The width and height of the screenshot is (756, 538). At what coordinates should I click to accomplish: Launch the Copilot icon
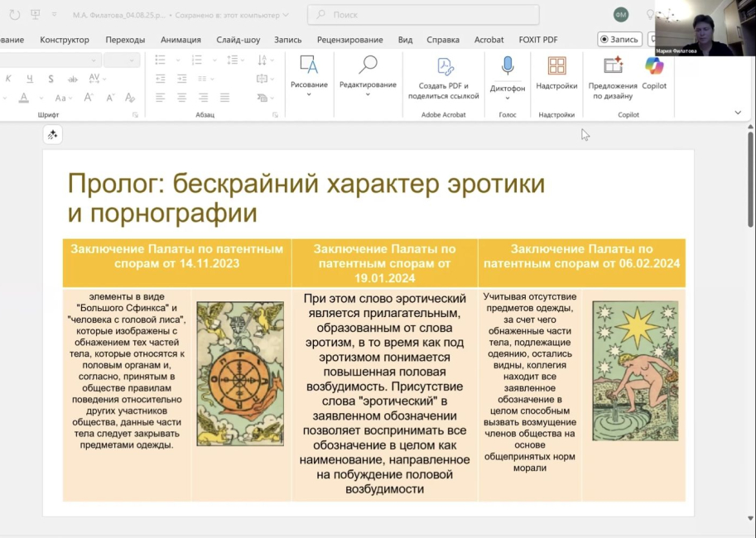pyautogui.click(x=654, y=65)
